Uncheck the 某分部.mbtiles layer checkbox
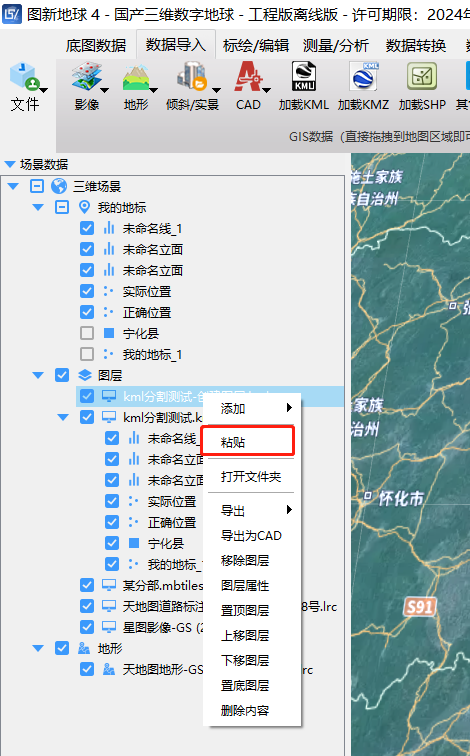Screen dimensions: 470x756 87,585
